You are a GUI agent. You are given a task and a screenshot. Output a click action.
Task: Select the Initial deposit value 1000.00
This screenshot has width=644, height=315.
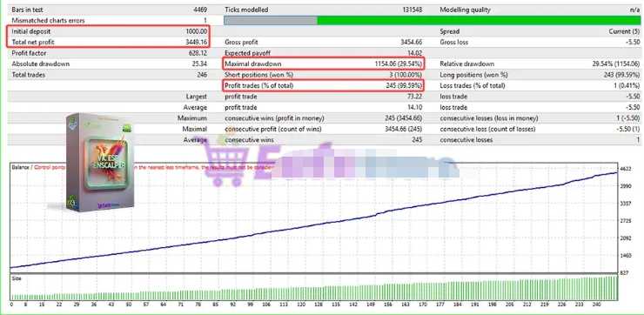click(x=198, y=31)
